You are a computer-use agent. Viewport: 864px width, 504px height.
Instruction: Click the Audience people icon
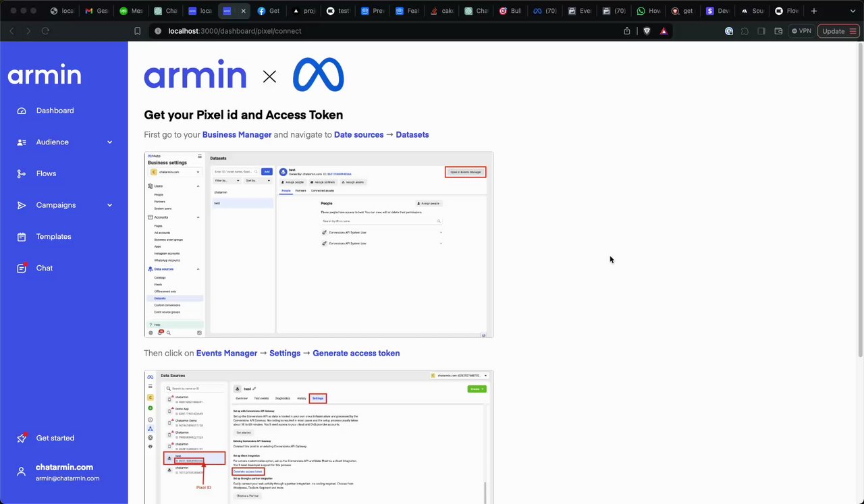[x=22, y=142]
